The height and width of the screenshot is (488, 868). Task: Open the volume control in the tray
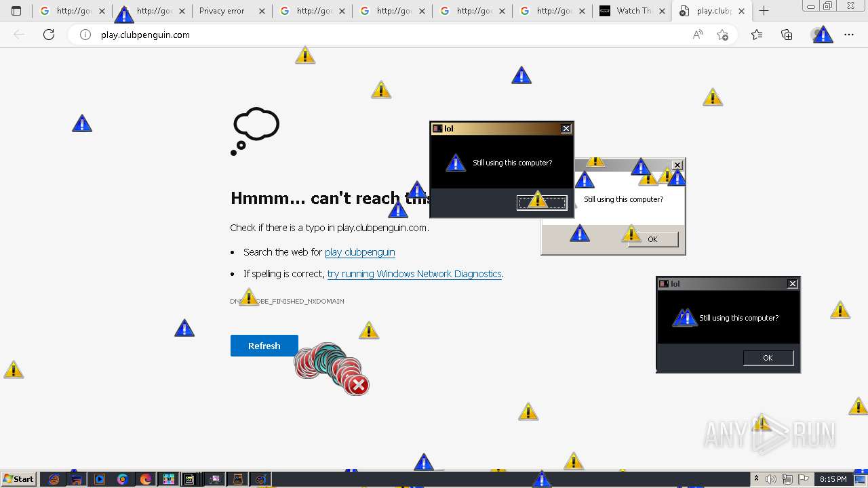point(771,479)
